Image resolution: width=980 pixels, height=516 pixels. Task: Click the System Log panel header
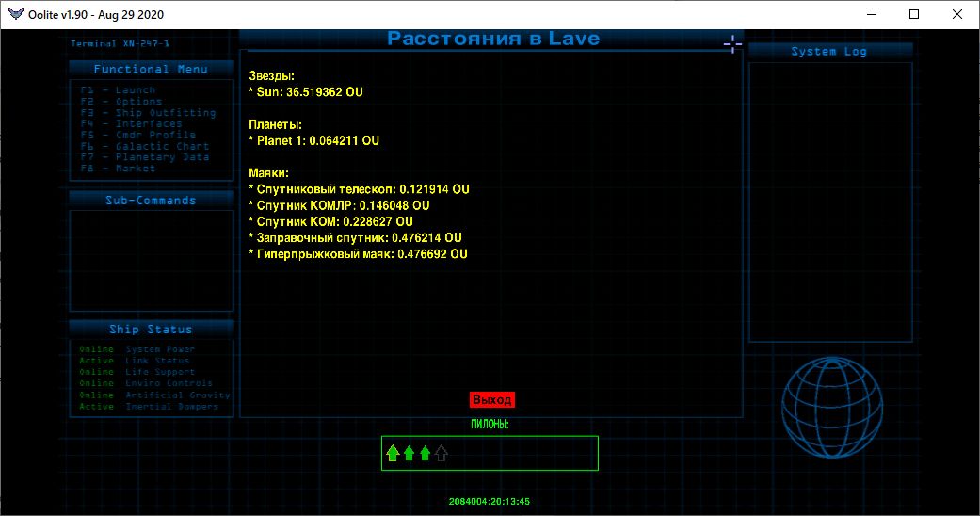[x=828, y=52]
